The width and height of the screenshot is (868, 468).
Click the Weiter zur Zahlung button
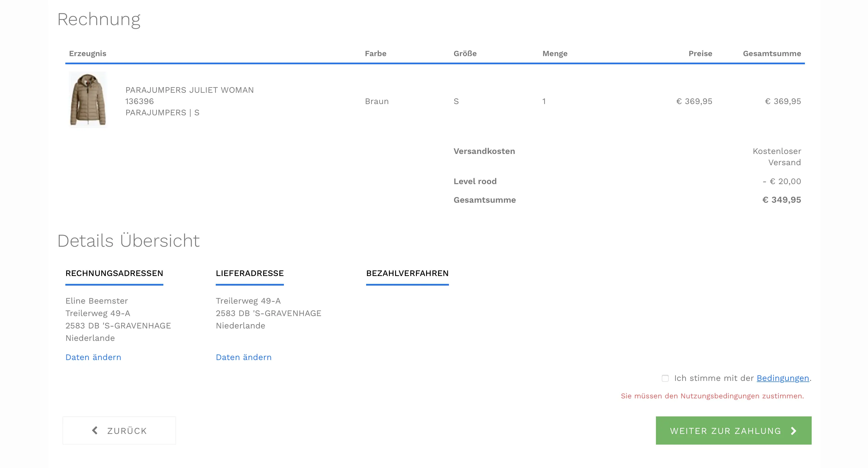pyautogui.click(x=734, y=431)
